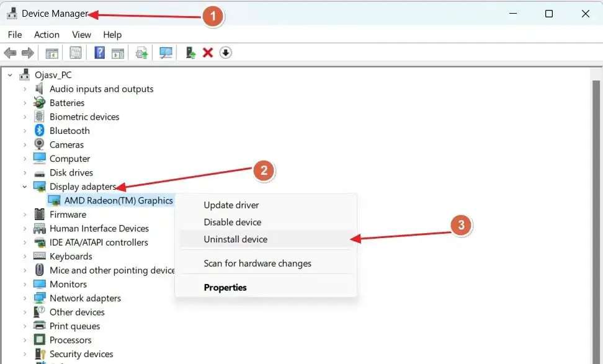Open the Action menu
This screenshot has height=364, width=603.
[47, 35]
